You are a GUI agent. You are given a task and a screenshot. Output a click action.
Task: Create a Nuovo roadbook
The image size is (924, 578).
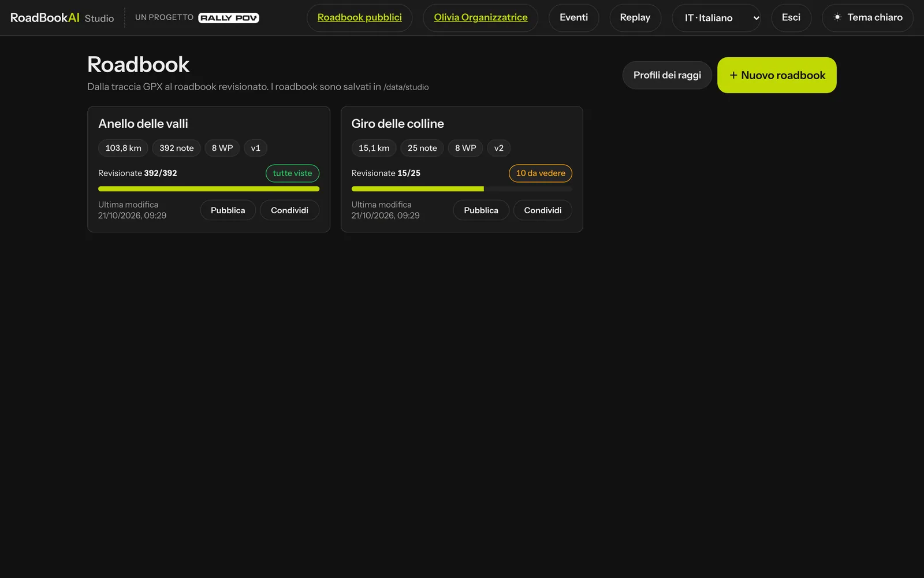point(777,75)
